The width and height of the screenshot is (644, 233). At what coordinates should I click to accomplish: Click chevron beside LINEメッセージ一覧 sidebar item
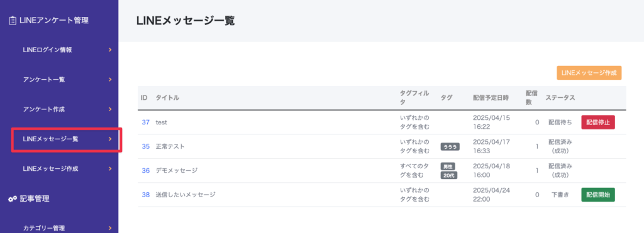tap(110, 139)
